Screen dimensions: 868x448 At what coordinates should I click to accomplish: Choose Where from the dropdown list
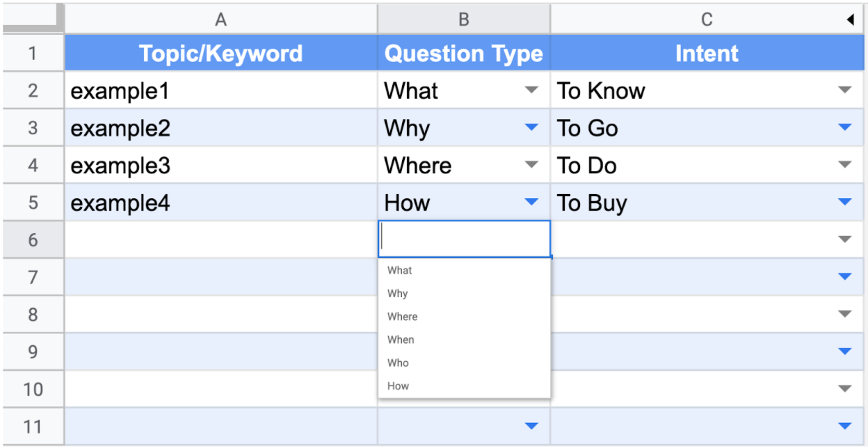[464, 317]
